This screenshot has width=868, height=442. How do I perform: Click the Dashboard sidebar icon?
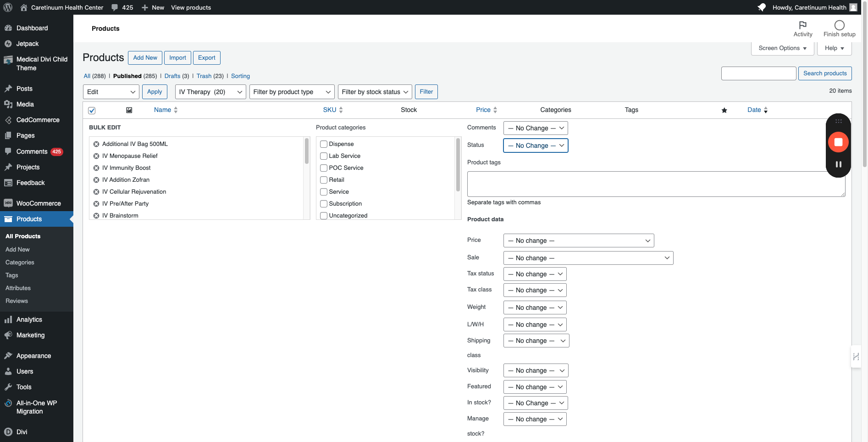click(8, 28)
